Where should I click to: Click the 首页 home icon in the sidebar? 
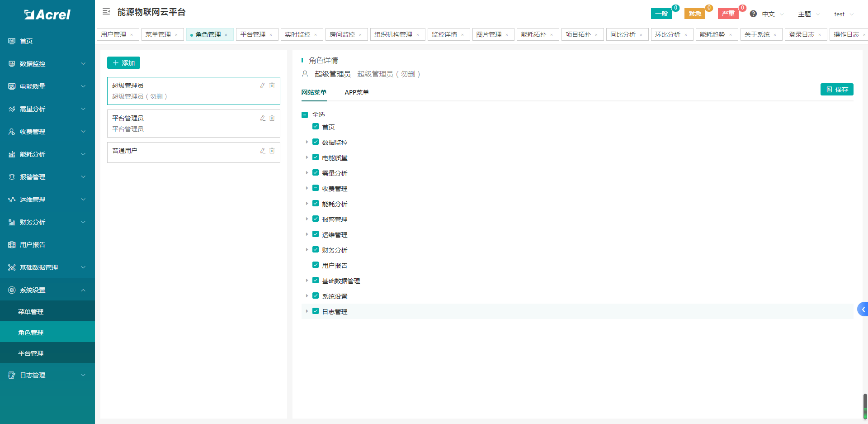click(12, 41)
